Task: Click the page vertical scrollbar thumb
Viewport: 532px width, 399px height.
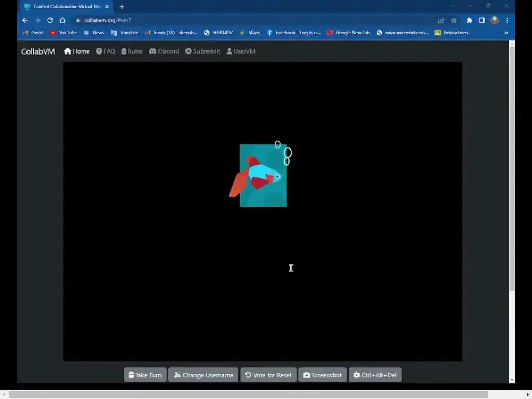Action: point(512,169)
